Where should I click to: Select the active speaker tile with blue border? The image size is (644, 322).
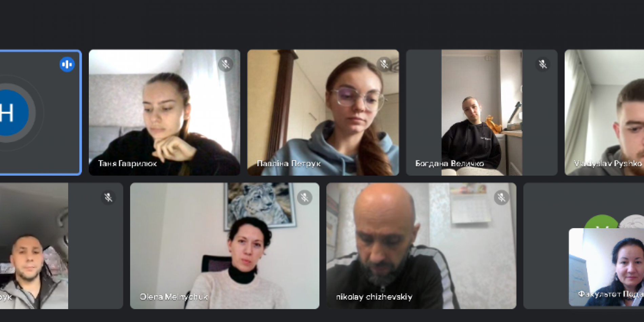click(x=40, y=113)
